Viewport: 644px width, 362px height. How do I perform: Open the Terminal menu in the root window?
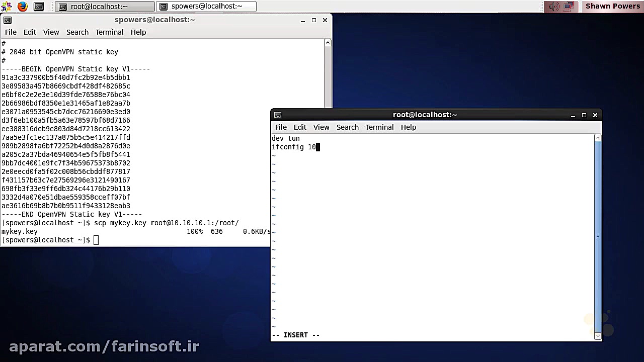coord(379,127)
